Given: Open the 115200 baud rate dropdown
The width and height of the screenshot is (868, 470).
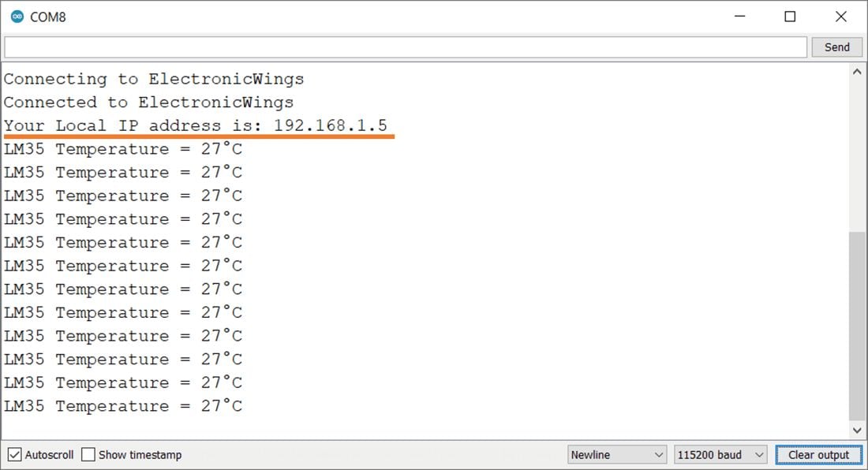Looking at the screenshot, I should click(720, 455).
